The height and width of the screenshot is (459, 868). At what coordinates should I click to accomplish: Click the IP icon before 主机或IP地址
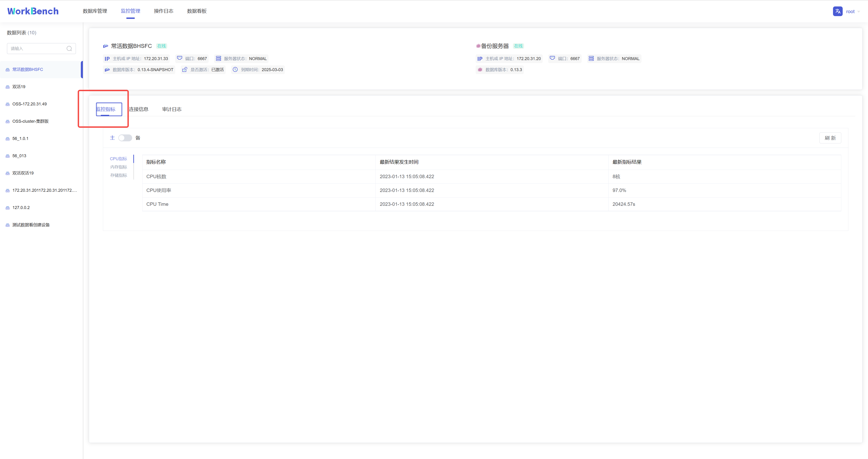(x=107, y=58)
